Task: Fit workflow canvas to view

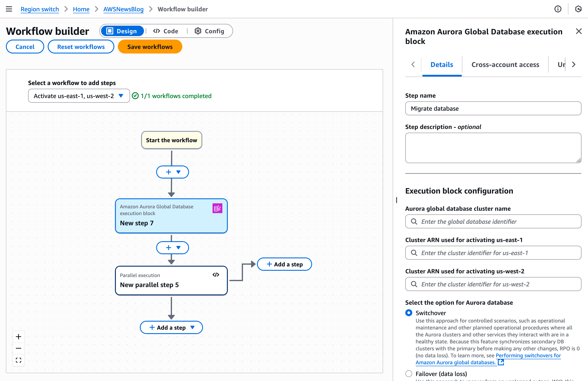Action: coord(19,360)
